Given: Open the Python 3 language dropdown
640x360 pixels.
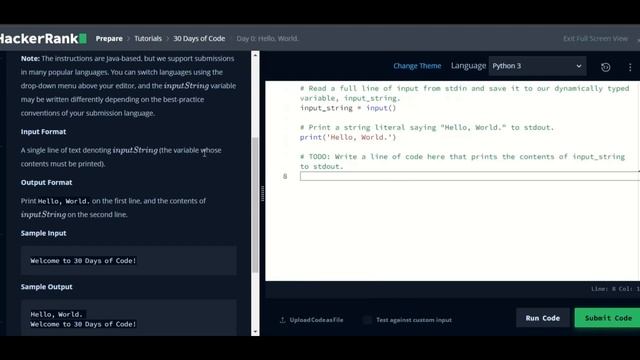Looking at the screenshot, I should [x=537, y=66].
